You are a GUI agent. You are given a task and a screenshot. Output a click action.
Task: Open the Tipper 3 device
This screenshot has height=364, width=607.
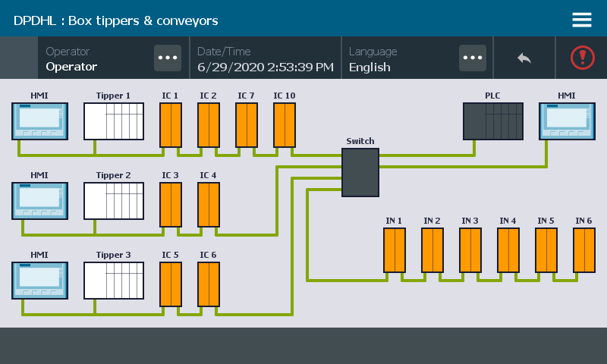(x=114, y=281)
